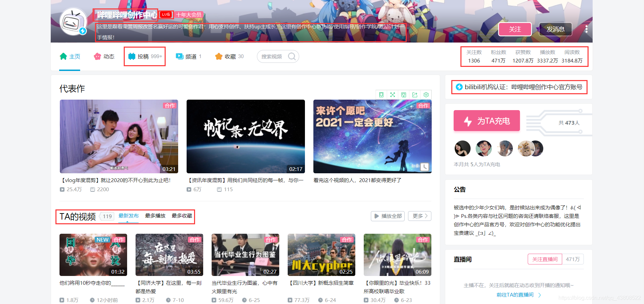The height and width of the screenshot is (304, 644).
Task: Click the TA的视频 count badge 119
Action: 107,216
